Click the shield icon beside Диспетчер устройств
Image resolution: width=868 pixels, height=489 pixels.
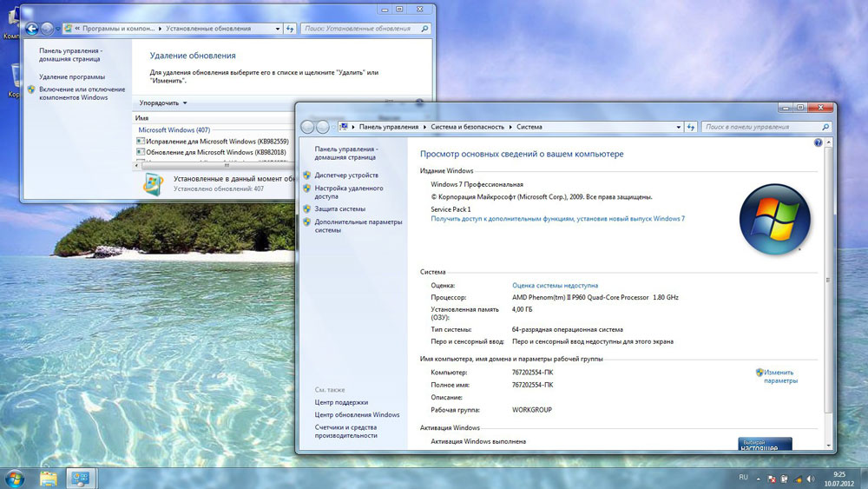click(307, 175)
